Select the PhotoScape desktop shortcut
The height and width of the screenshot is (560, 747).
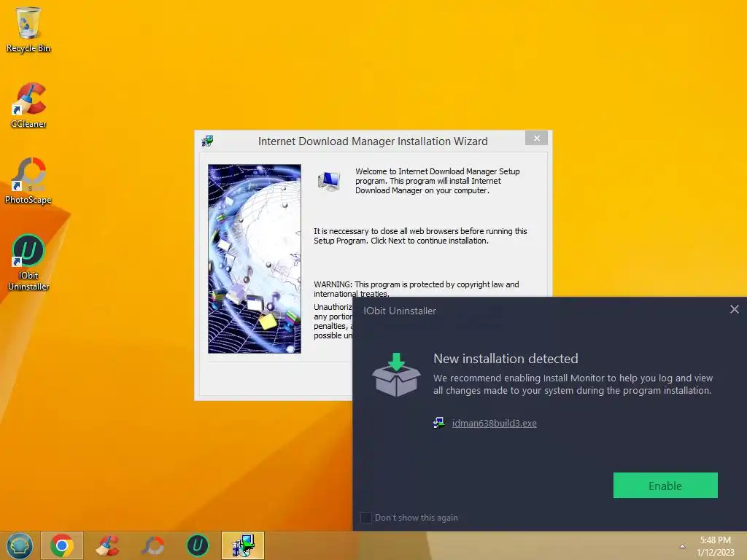28,181
